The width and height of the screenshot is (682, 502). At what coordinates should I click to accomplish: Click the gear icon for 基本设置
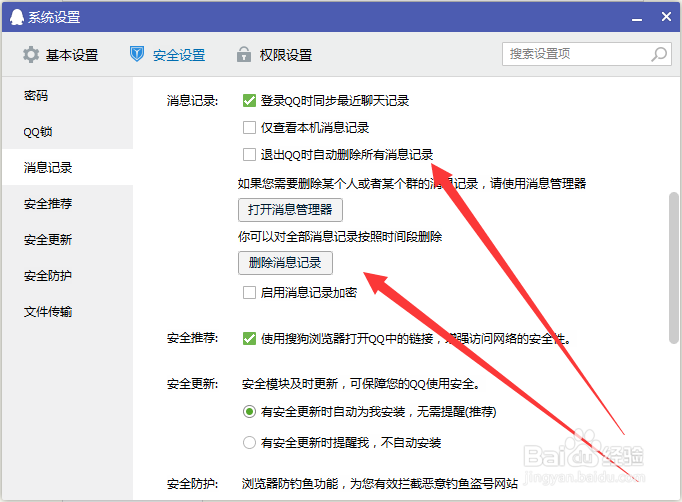[31, 55]
